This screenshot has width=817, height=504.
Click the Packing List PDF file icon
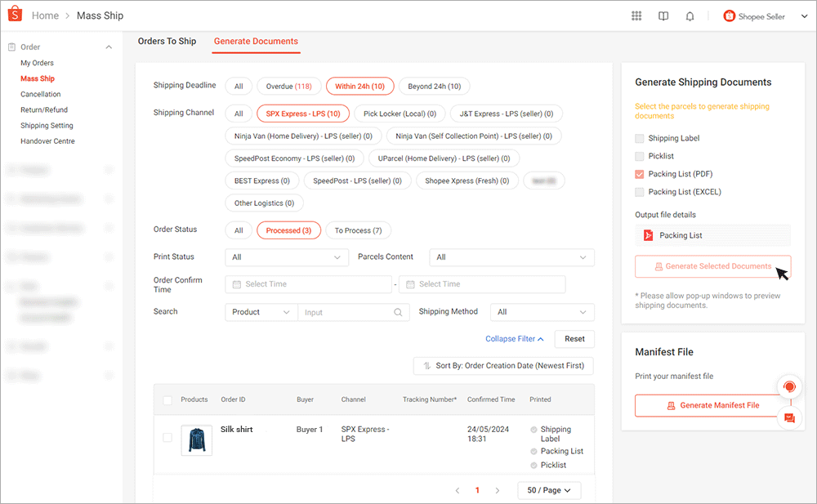click(648, 235)
